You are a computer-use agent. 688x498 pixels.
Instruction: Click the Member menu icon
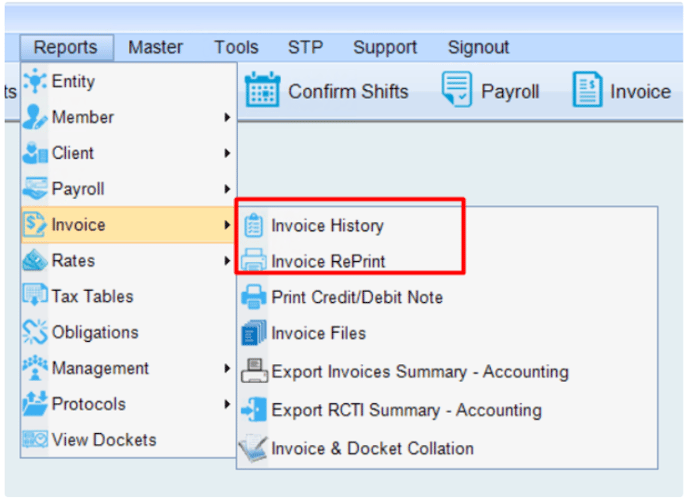35,117
